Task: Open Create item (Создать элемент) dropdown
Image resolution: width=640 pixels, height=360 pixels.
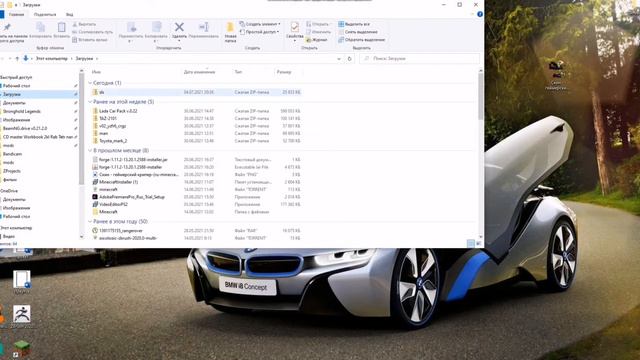Action: point(260,24)
